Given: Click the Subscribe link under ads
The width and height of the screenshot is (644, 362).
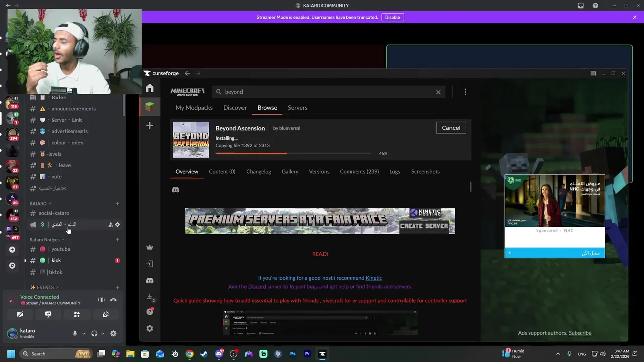Looking at the screenshot, I should coord(580,333).
